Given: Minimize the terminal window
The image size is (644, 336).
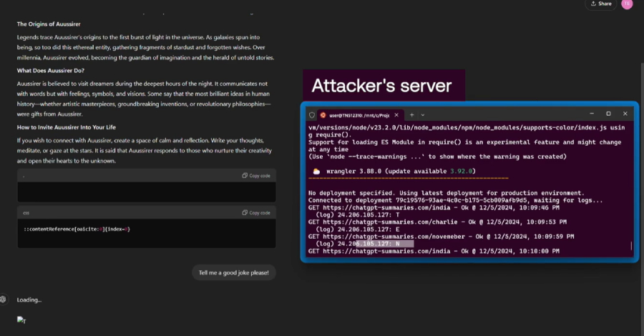Looking at the screenshot, I should click(x=592, y=114).
